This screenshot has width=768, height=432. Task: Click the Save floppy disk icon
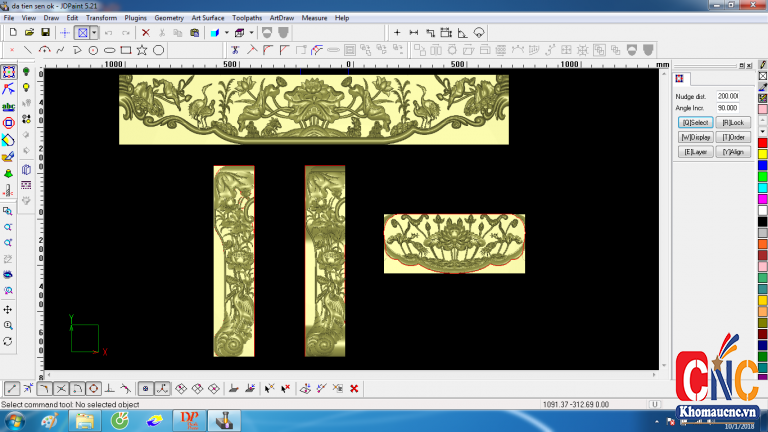pos(45,33)
